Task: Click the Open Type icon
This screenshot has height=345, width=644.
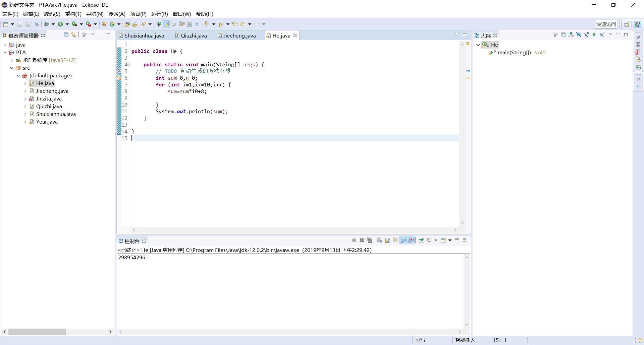Action: point(127,24)
